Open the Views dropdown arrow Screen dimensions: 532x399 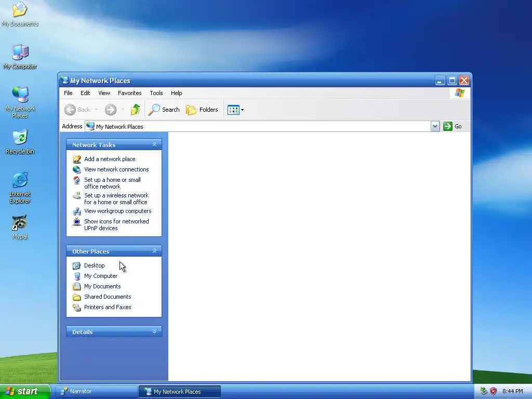click(x=242, y=110)
